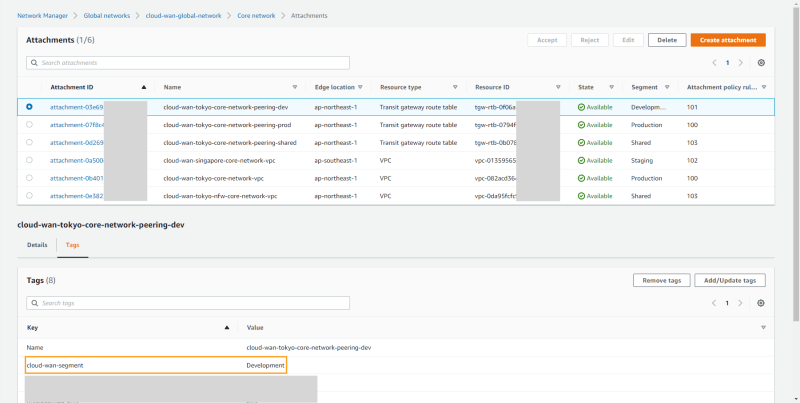Click the page vertical scrollbar
800x403 pixels.
[x=796, y=163]
